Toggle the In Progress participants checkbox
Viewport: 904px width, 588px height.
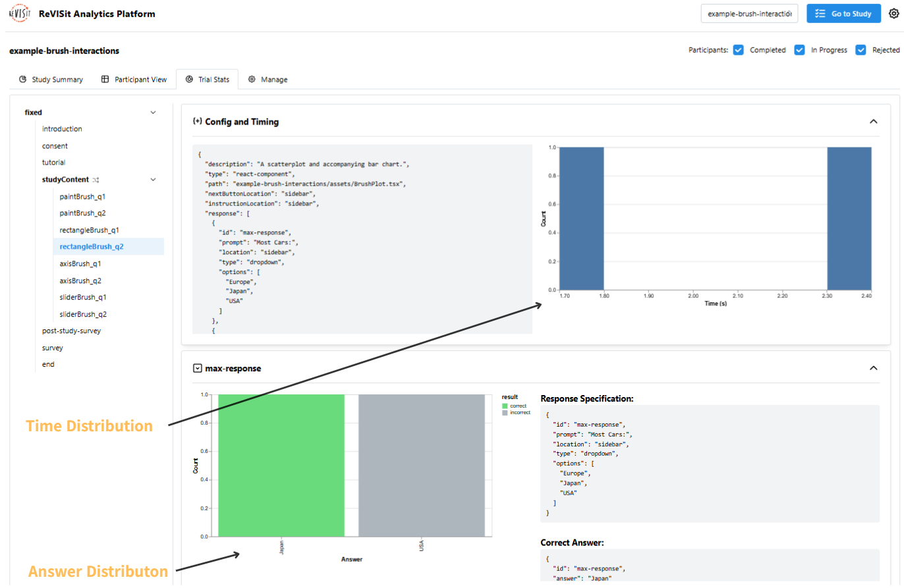[799, 50]
